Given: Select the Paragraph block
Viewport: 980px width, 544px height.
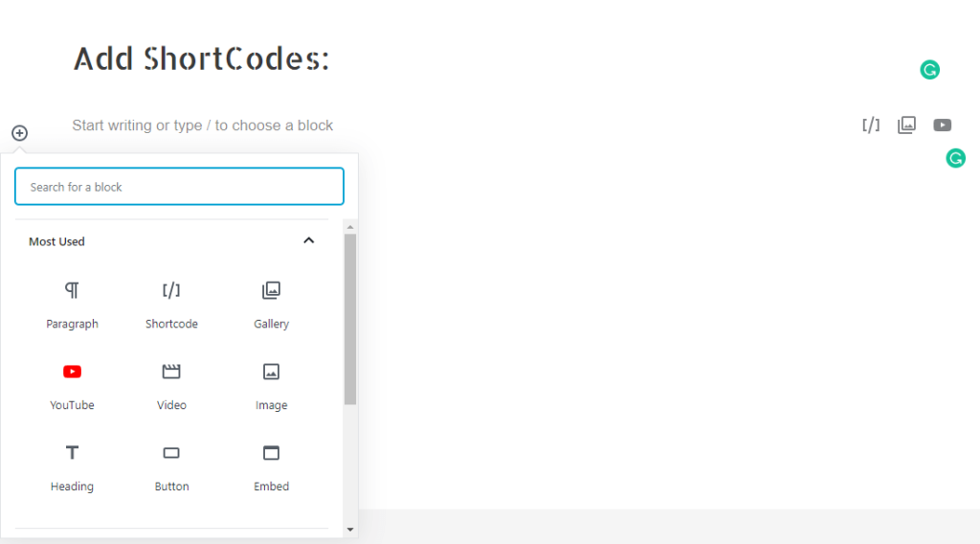Looking at the screenshot, I should (72, 306).
